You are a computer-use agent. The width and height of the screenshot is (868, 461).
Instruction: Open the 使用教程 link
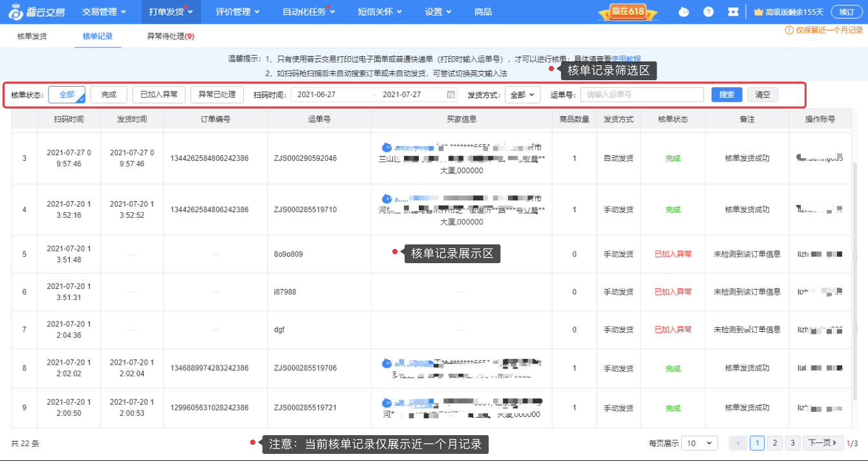(x=626, y=59)
